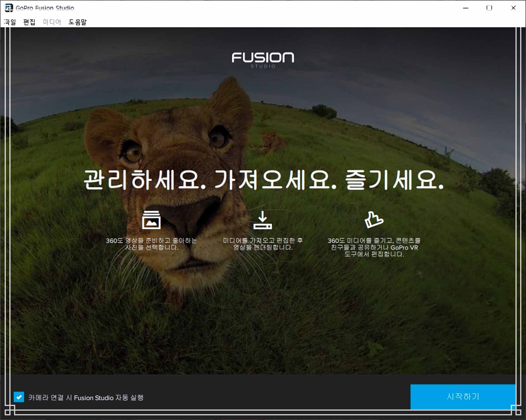Click the Fusion Studio logo

263,60
